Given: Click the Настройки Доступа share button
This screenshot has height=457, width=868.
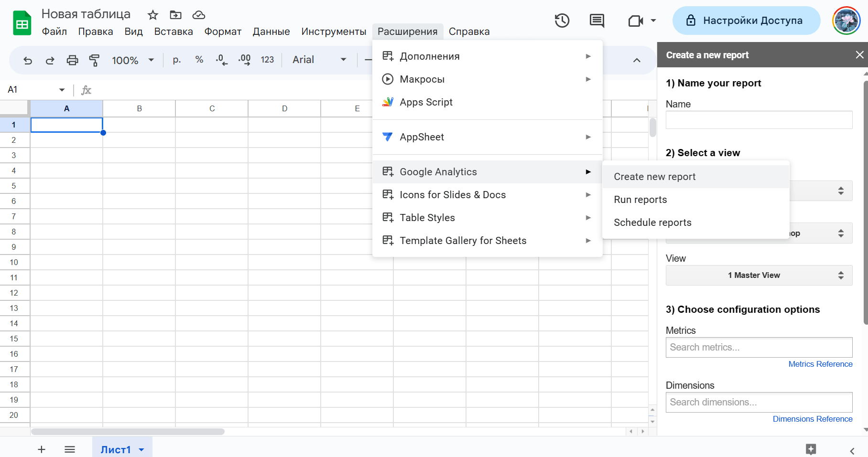Looking at the screenshot, I should point(746,21).
